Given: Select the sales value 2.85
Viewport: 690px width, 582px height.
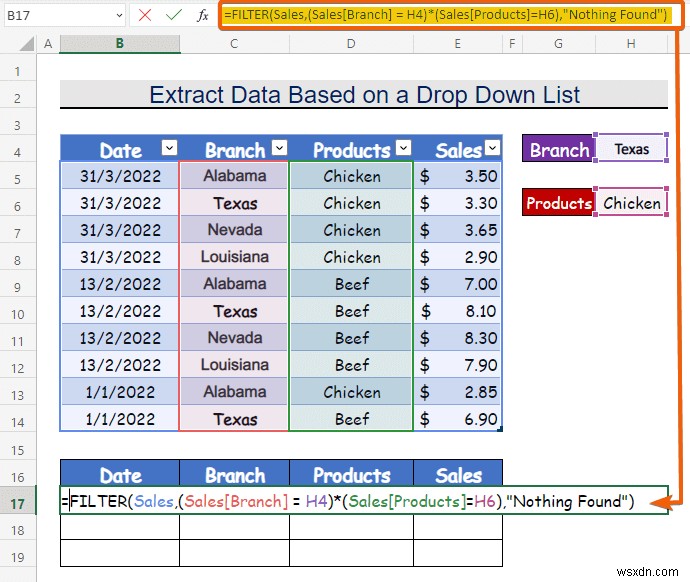Looking at the screenshot, I should 458,392.
